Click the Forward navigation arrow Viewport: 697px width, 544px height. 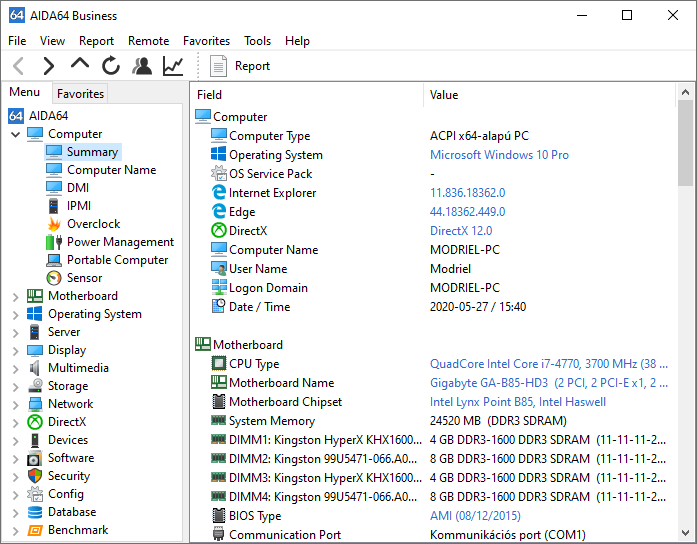(x=48, y=66)
